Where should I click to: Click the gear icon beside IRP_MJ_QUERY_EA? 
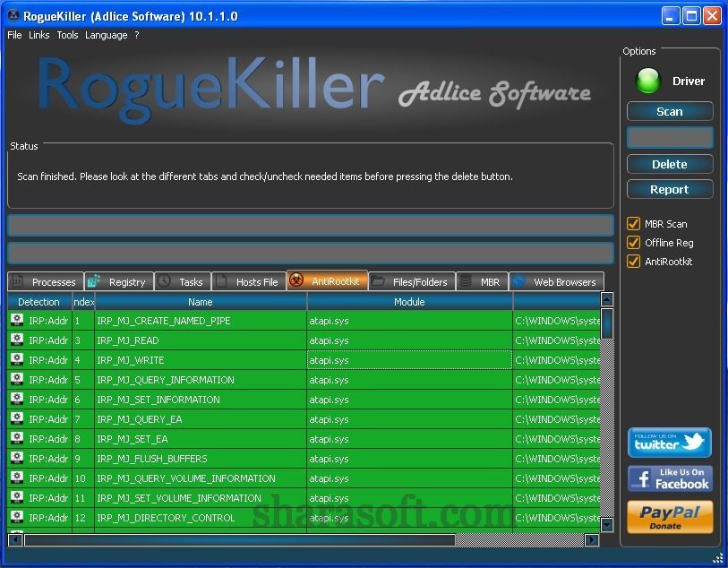[x=17, y=418]
